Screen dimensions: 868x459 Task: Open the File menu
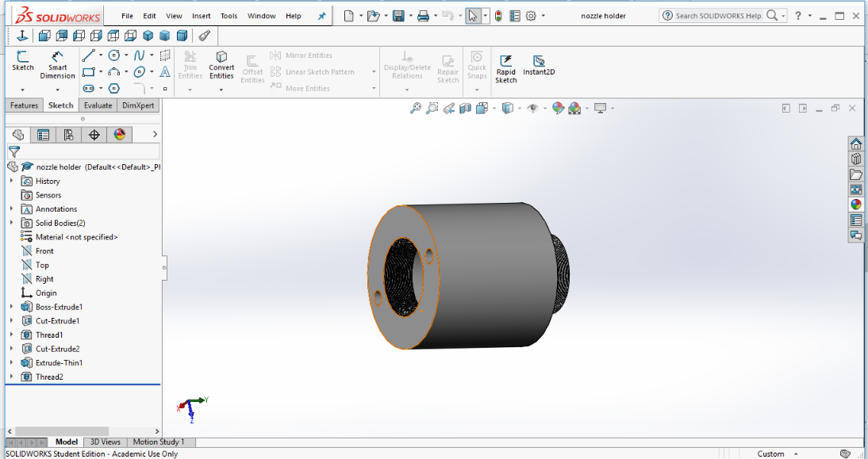(x=127, y=16)
